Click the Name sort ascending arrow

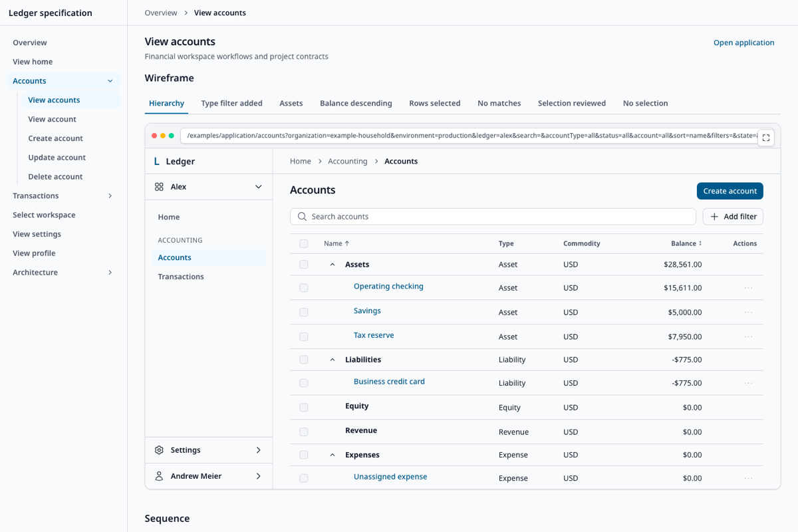pos(346,243)
